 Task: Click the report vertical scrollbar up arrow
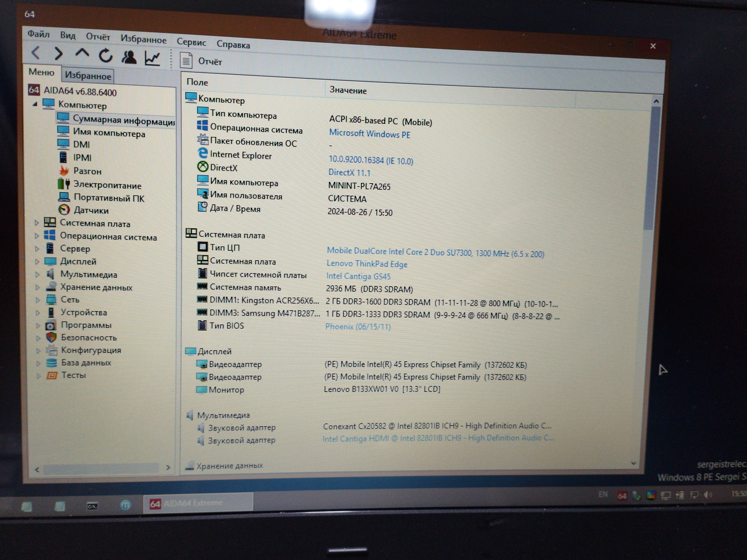[656, 101]
